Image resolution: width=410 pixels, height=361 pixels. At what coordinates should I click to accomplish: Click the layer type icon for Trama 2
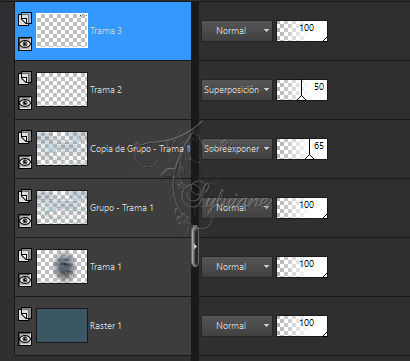click(x=25, y=79)
